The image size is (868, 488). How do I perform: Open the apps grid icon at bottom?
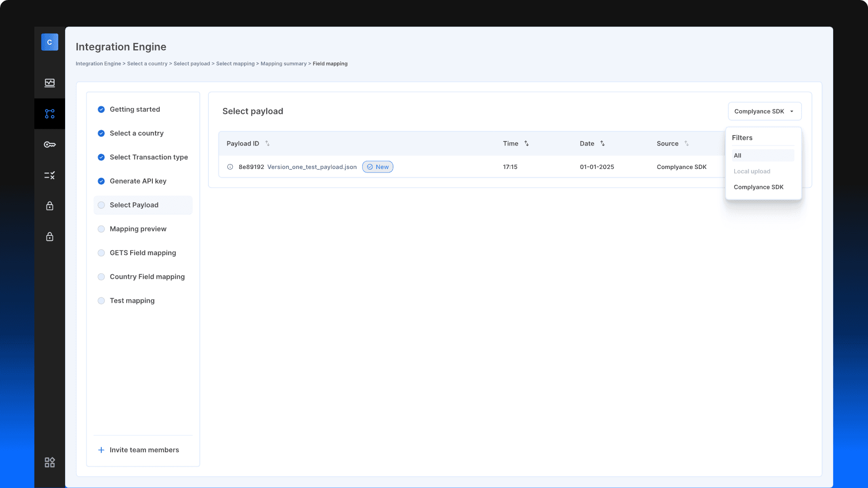(x=50, y=462)
